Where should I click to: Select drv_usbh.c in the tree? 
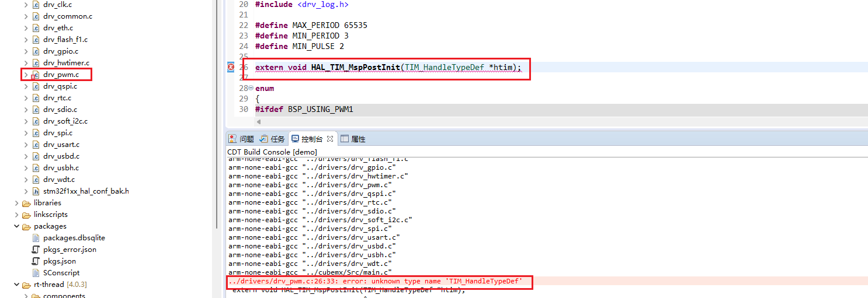point(61,168)
